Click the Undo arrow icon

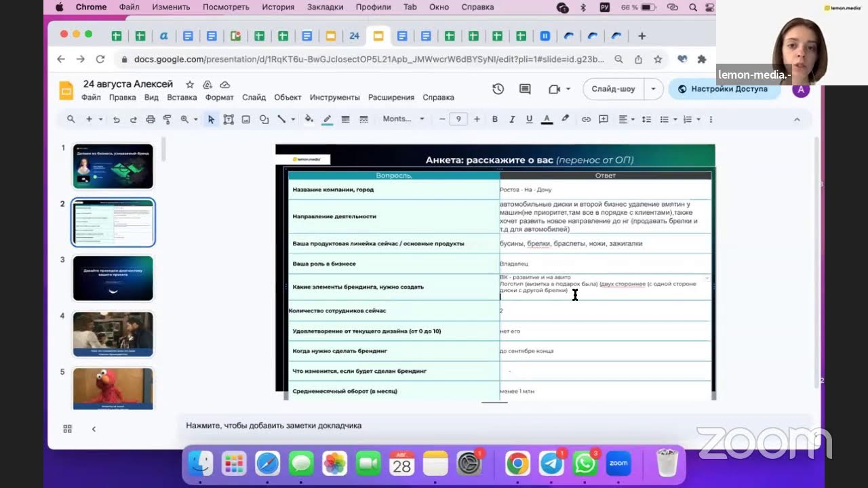coord(117,119)
